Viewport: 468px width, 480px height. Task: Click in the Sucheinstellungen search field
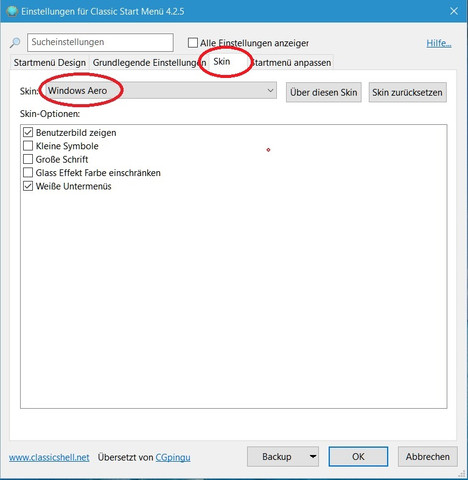[100, 42]
